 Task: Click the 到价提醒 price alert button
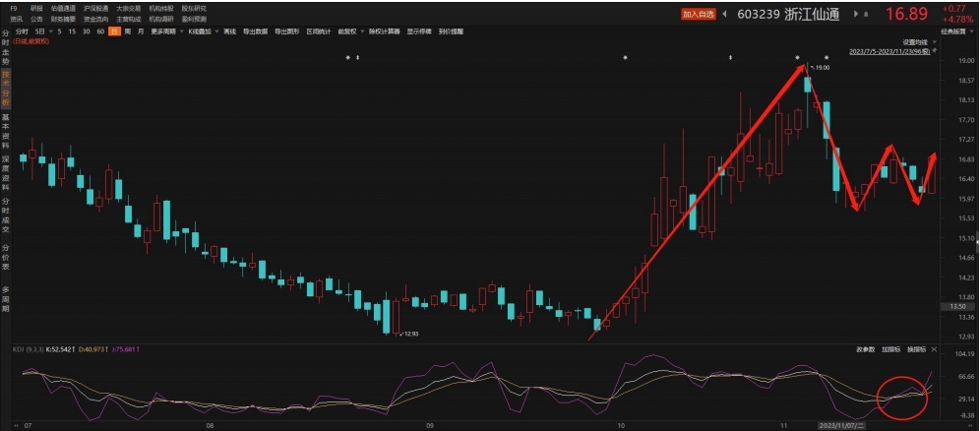click(x=451, y=31)
